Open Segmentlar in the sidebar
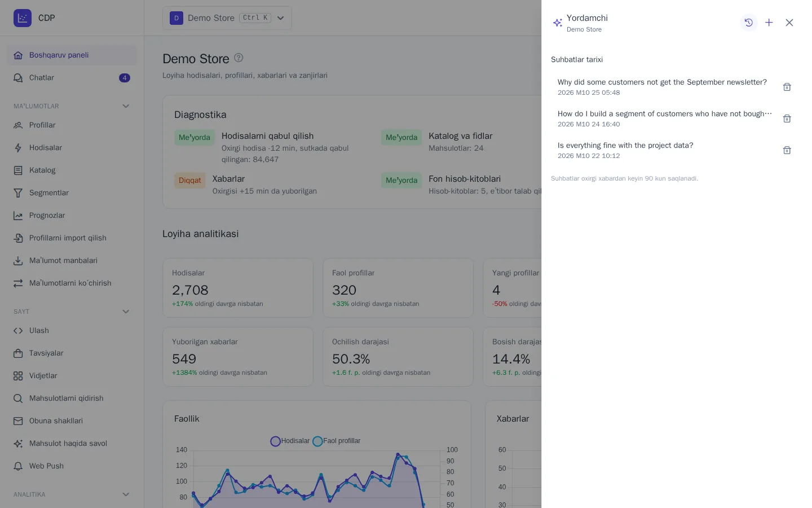Image resolution: width=812 pixels, height=508 pixels. coord(72,193)
